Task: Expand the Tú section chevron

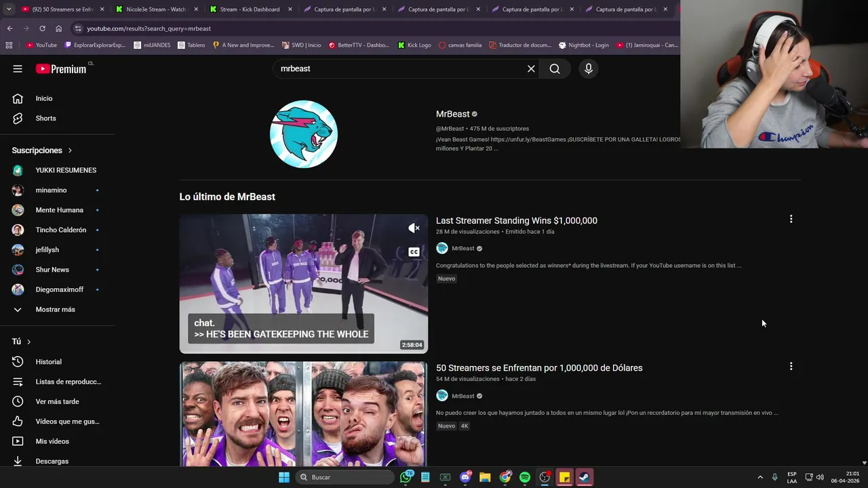Action: click(28, 342)
